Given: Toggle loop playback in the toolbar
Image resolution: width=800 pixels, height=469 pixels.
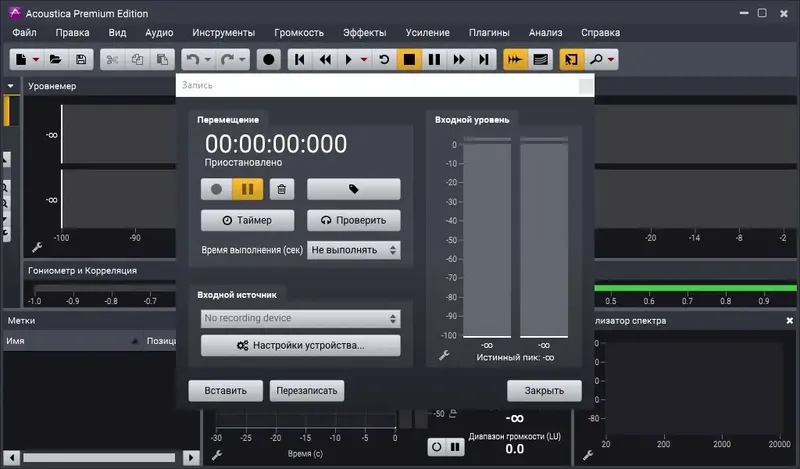Looking at the screenshot, I should click(x=384, y=60).
